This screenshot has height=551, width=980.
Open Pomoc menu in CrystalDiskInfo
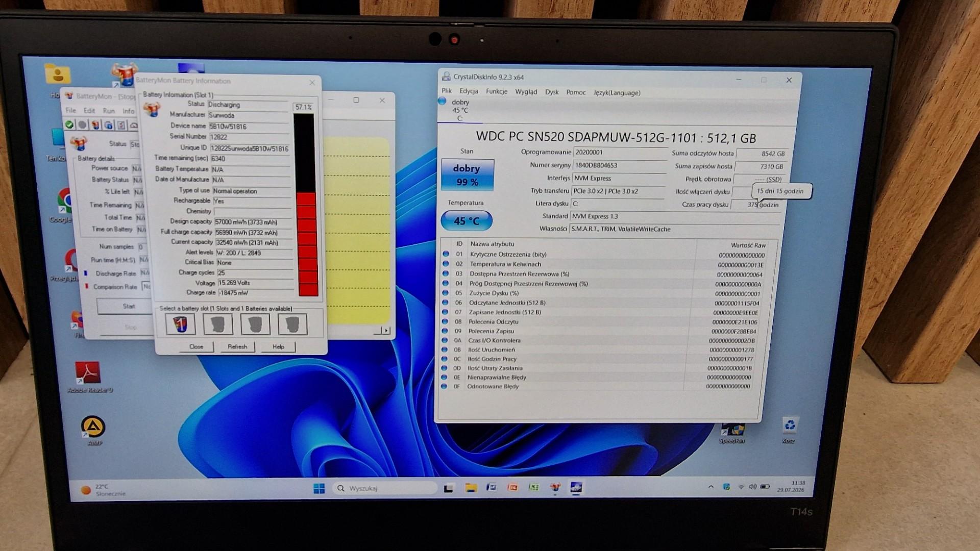pos(576,92)
